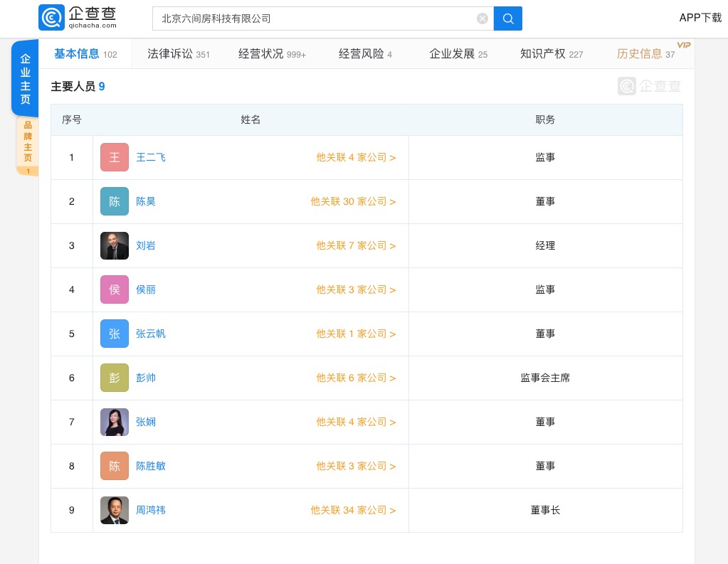Image resolution: width=728 pixels, height=564 pixels.
Task: Click the company name search field
Action: coord(313,18)
